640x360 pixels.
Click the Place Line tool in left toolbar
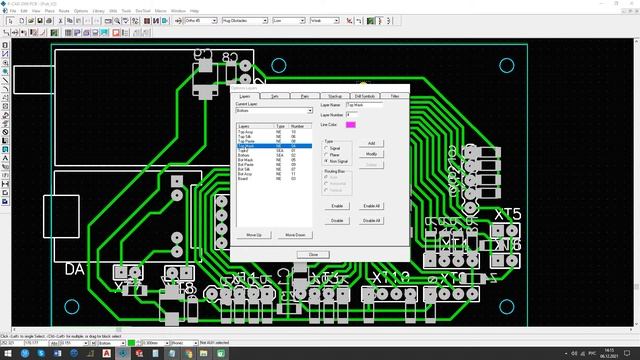[5, 80]
